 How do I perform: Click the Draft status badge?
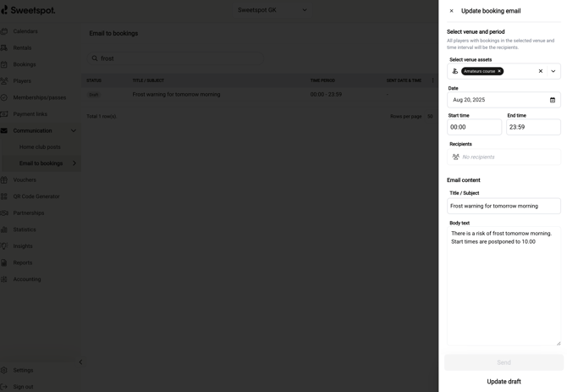(94, 95)
